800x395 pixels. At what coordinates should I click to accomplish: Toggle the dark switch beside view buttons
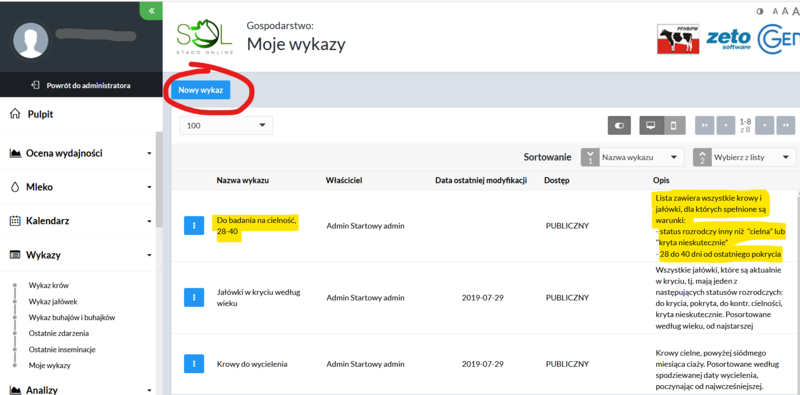coord(619,126)
